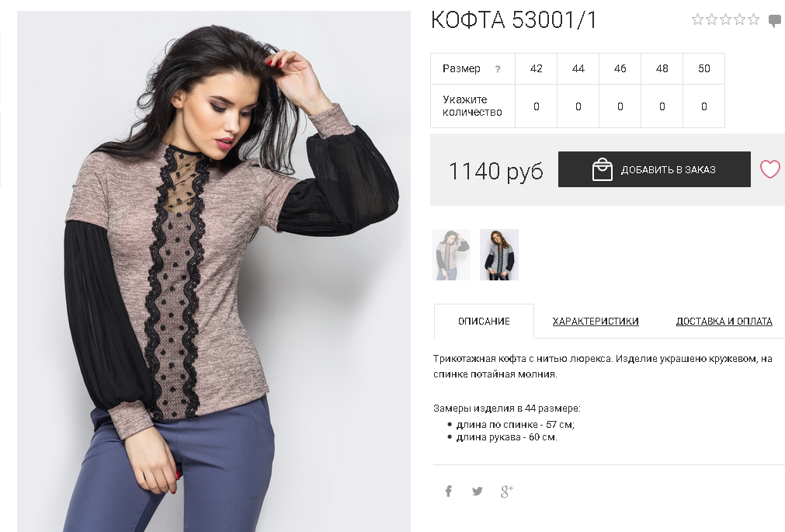The image size is (785, 532).
Task: Set quantity field for size 48
Action: click(662, 106)
